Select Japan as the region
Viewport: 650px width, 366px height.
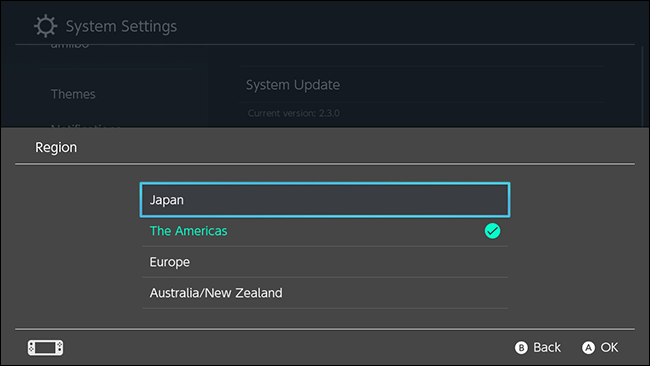point(325,200)
